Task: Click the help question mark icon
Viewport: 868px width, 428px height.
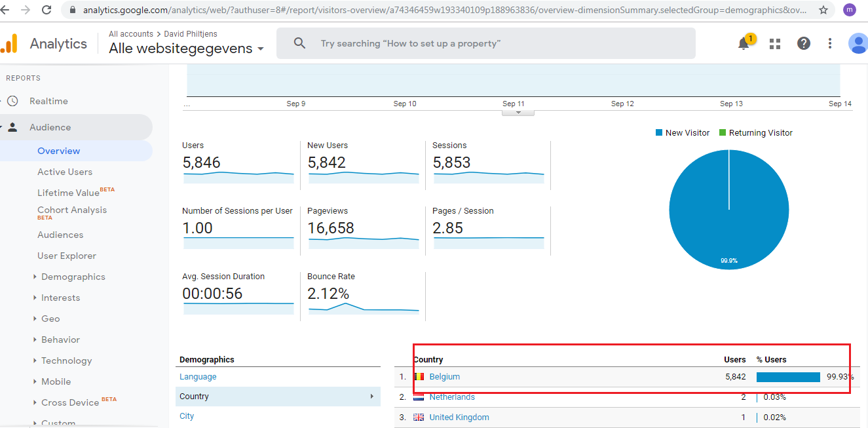Action: [x=804, y=43]
